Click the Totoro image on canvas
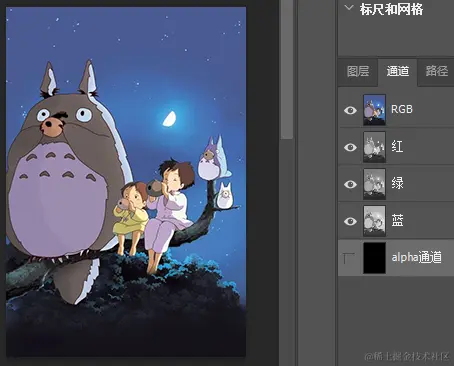The height and width of the screenshot is (366, 454). click(126, 182)
